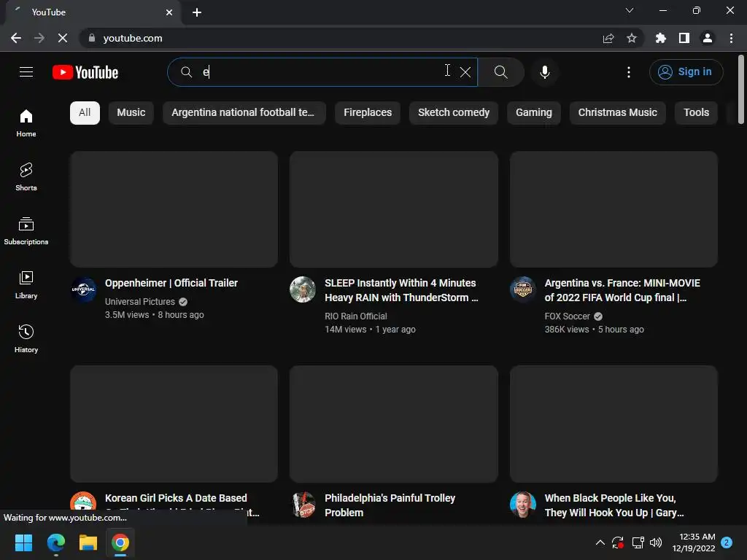Viewport: 747px width, 560px height.
Task: Open the Gary comedy video channel avatar
Action: click(x=522, y=505)
